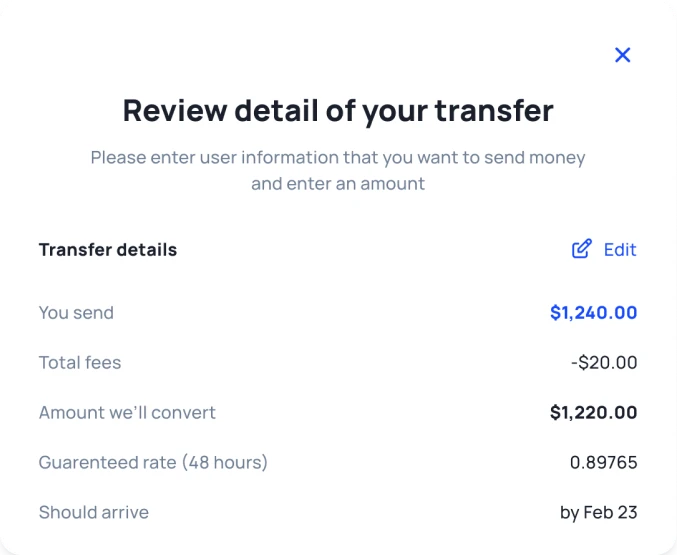677x555 pixels.
Task: Click the Review detail of your transfer title
Action: pyautogui.click(x=338, y=110)
